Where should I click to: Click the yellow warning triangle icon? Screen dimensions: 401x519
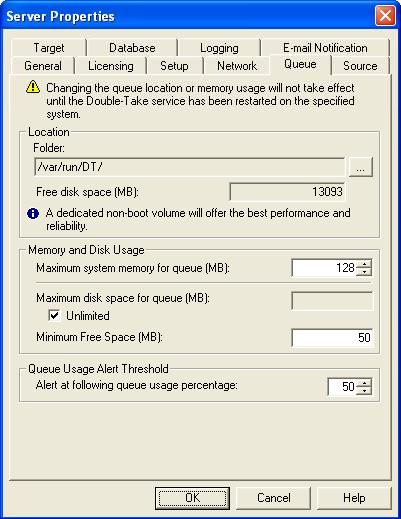[33, 87]
